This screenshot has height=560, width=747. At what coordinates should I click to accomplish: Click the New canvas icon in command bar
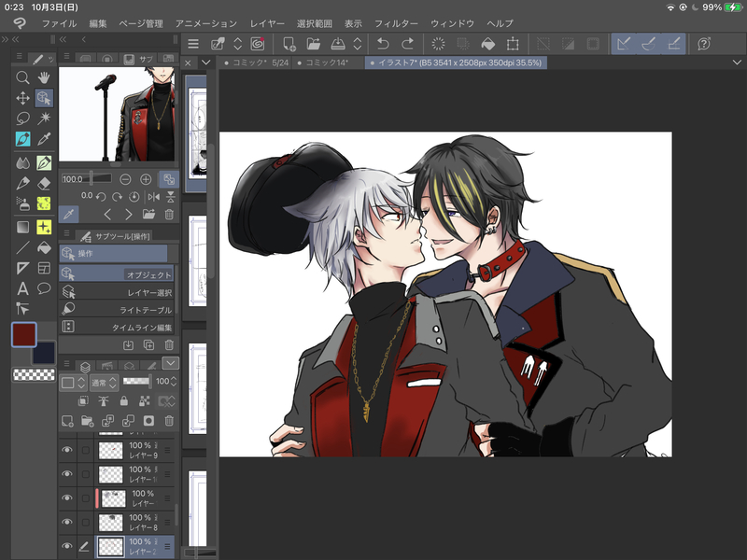click(289, 44)
